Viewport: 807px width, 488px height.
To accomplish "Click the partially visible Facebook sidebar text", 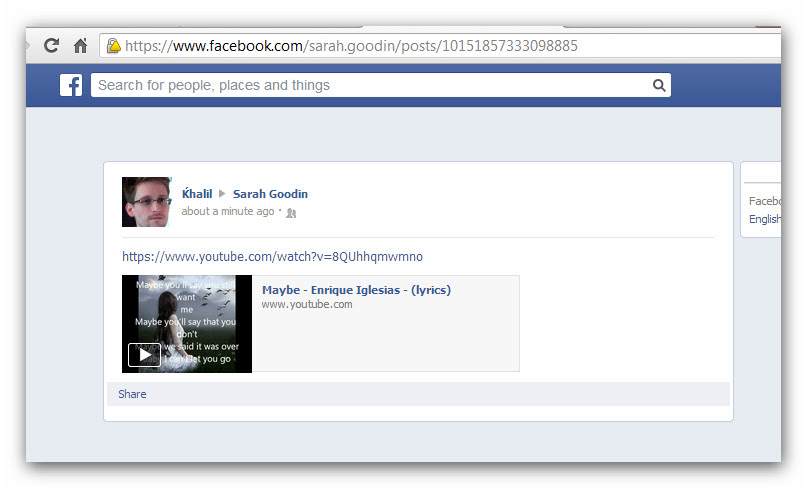I will 765,201.
